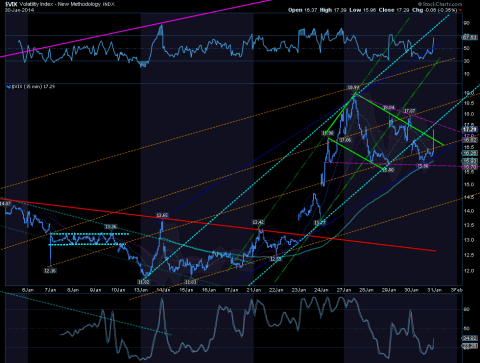
Task: Select the 17.29 current price tag
Action: coord(469,129)
